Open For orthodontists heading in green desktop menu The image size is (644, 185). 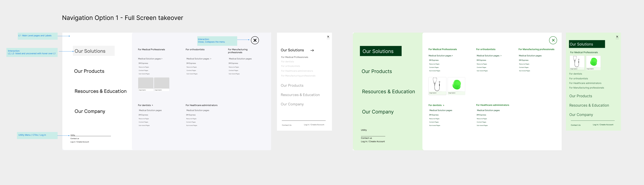click(x=486, y=49)
